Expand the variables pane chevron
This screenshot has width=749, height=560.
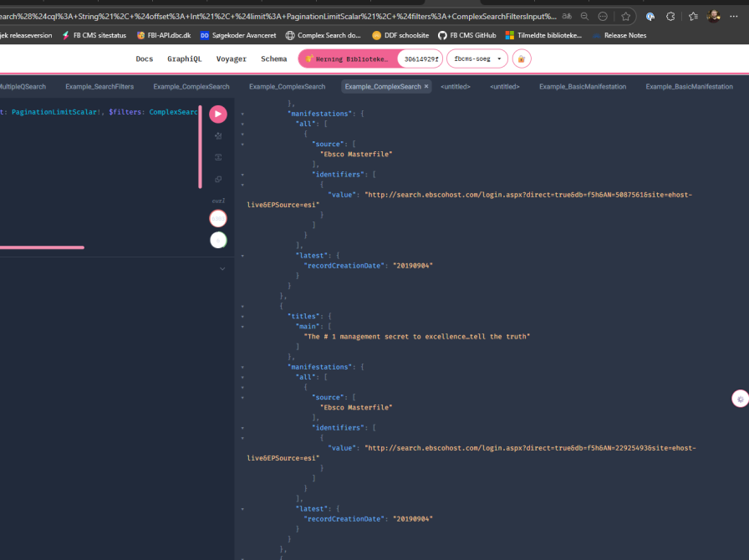(x=222, y=269)
